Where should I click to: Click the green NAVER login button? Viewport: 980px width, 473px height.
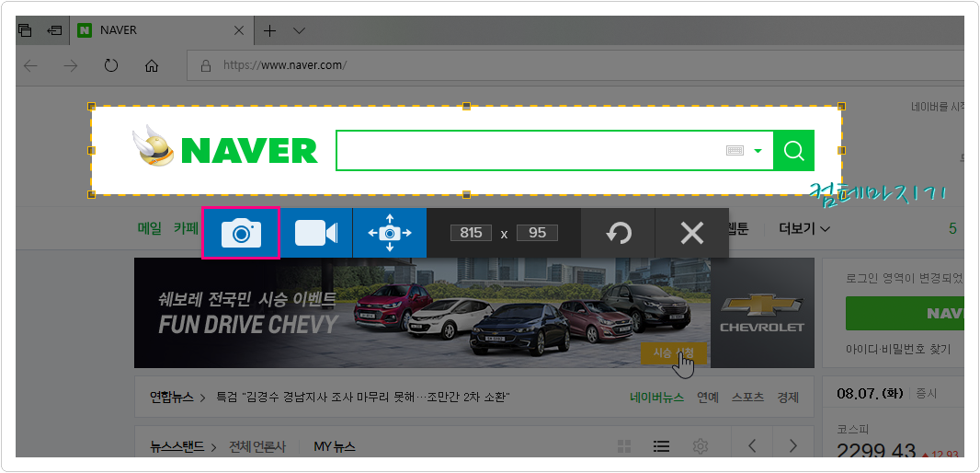point(905,313)
